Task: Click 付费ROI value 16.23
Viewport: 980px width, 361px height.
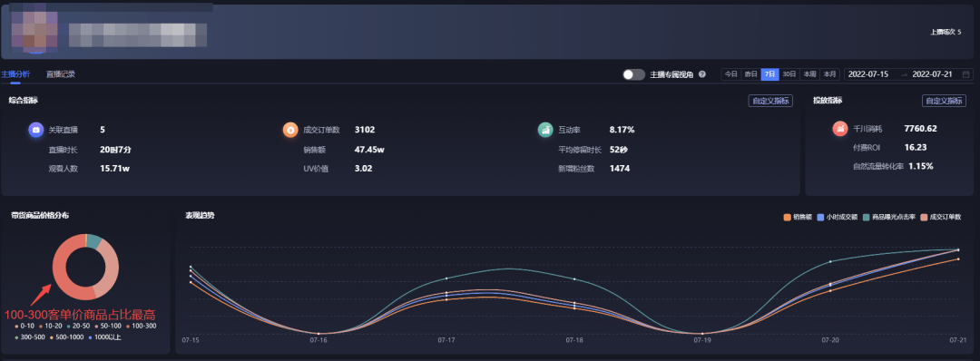Action: [915, 148]
